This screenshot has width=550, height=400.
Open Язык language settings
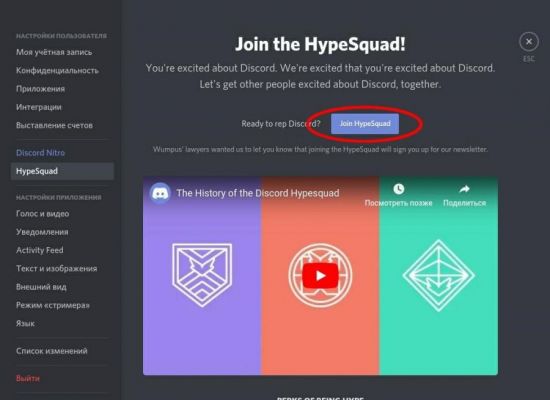click(x=25, y=324)
